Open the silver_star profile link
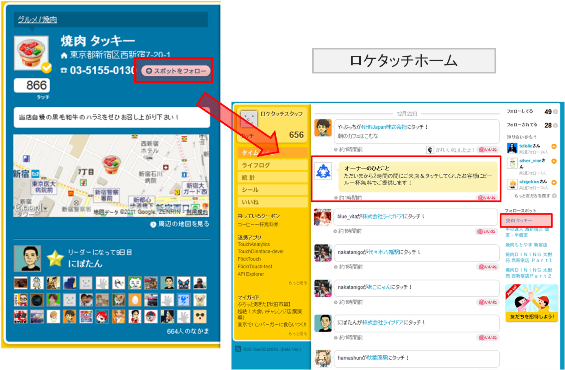565x370 pixels. 530,161
